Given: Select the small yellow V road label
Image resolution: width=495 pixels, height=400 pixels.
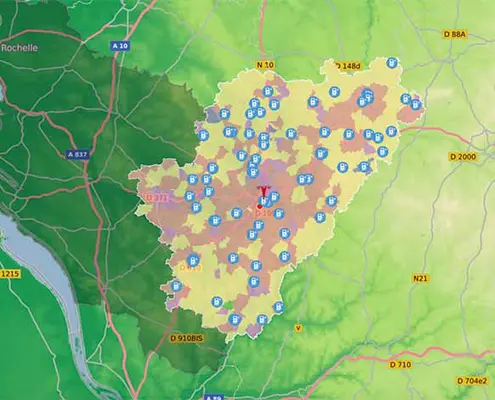Looking at the screenshot, I should pyautogui.click(x=298, y=328).
